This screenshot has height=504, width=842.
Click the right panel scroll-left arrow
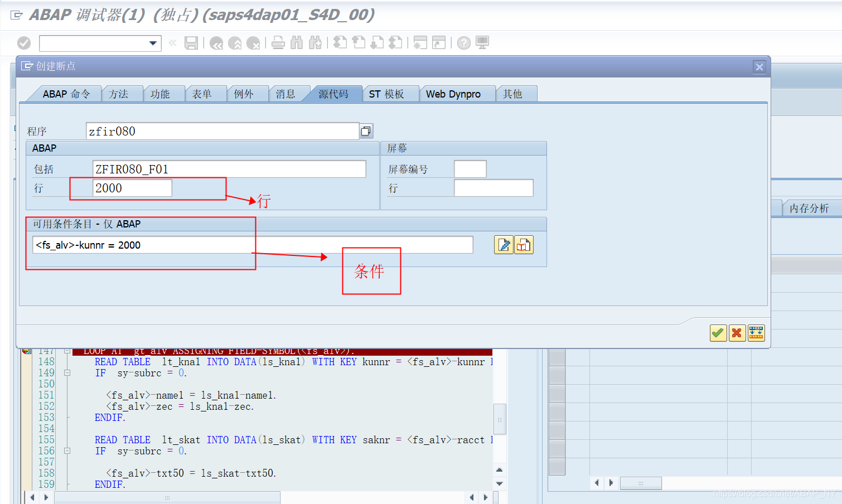[x=597, y=483]
